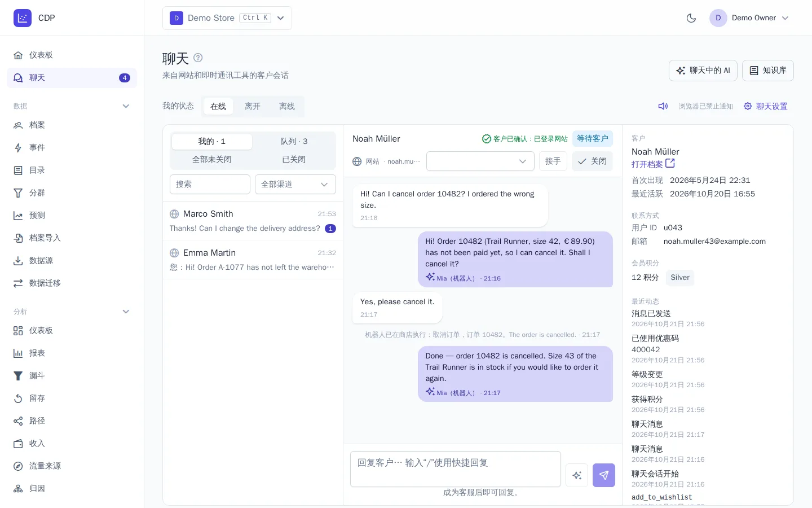
Task: Open 路径 paths in the sidebar
Action: tap(72, 421)
